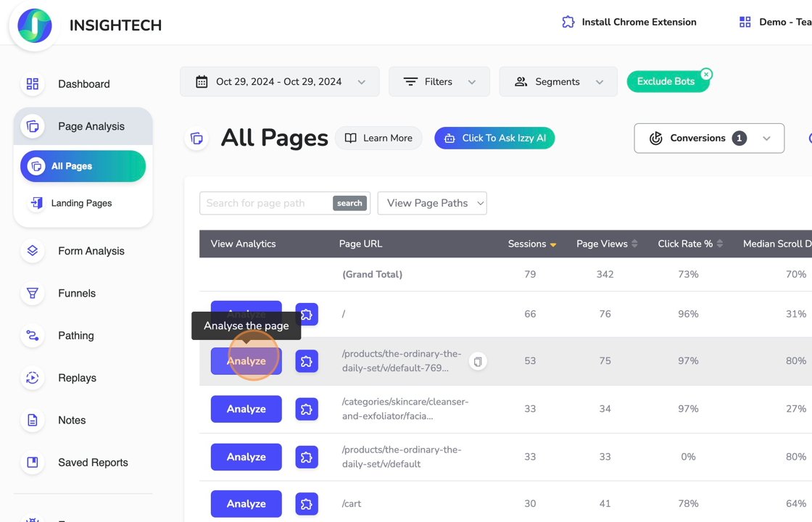Open the date range picker
Viewport: 812px width, 522px height.
[280, 82]
